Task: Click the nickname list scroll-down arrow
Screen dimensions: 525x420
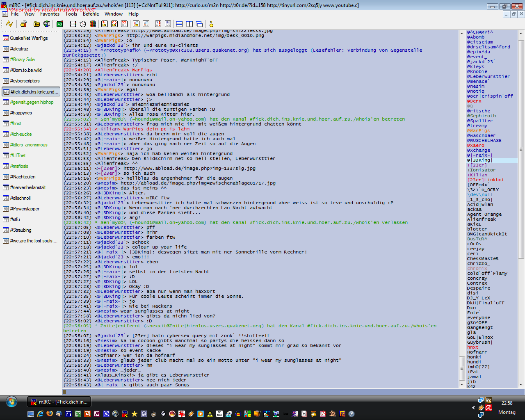Action: click(x=521, y=385)
